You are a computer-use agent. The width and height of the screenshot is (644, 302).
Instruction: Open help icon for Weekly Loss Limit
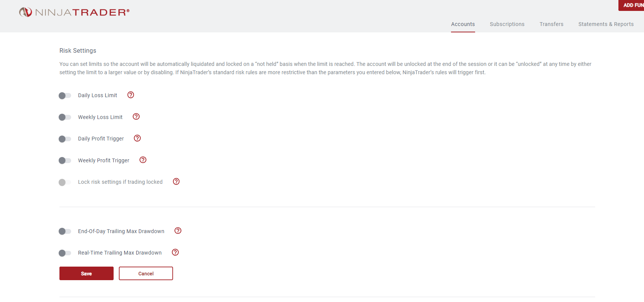tap(136, 117)
